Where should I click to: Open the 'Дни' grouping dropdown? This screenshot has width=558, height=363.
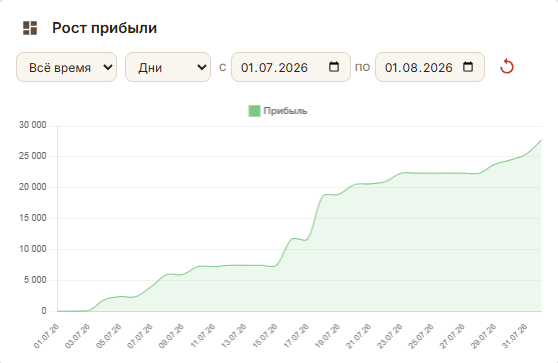pos(168,67)
